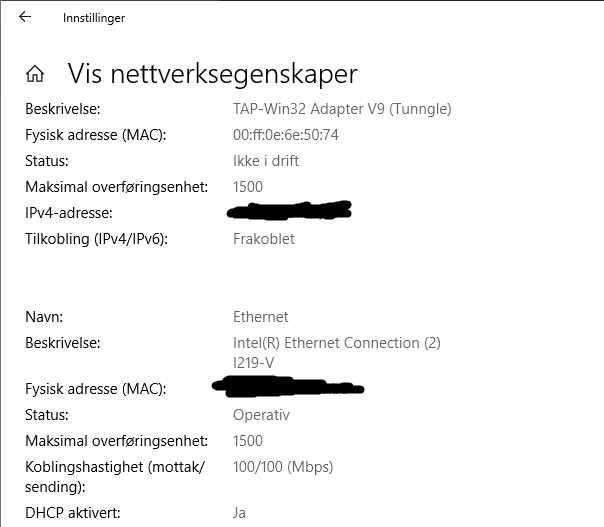Click the Vis nettverksegenskaper heading
This screenshot has height=527, width=604.
[x=213, y=73]
